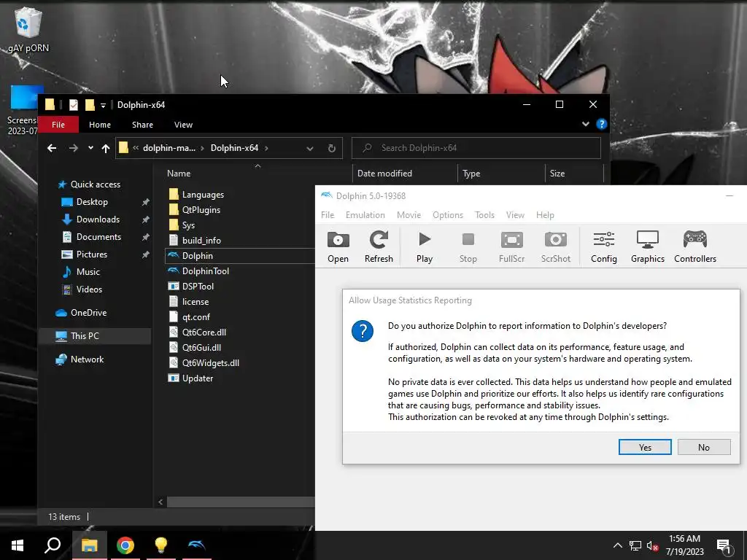The image size is (747, 560).
Task: Refresh the Dolphin-x64 folder view
Action: (x=332, y=148)
